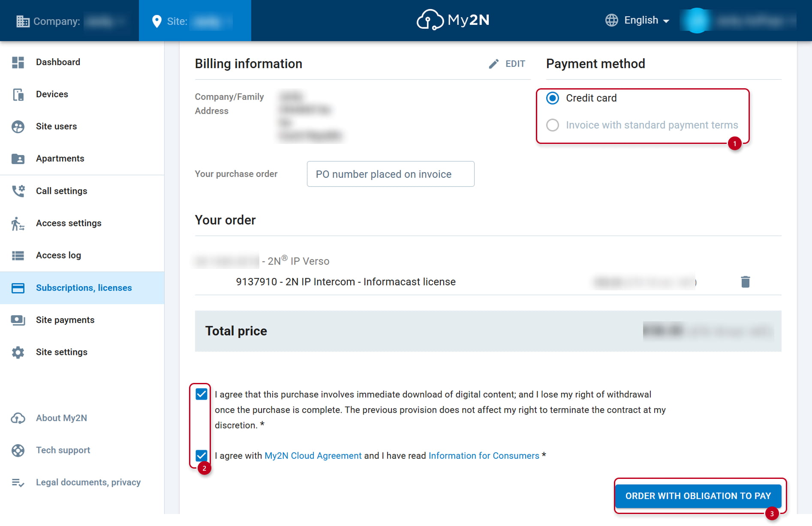Open Information for Consumers link
Screen dimensions: 812x526
[x=484, y=456]
